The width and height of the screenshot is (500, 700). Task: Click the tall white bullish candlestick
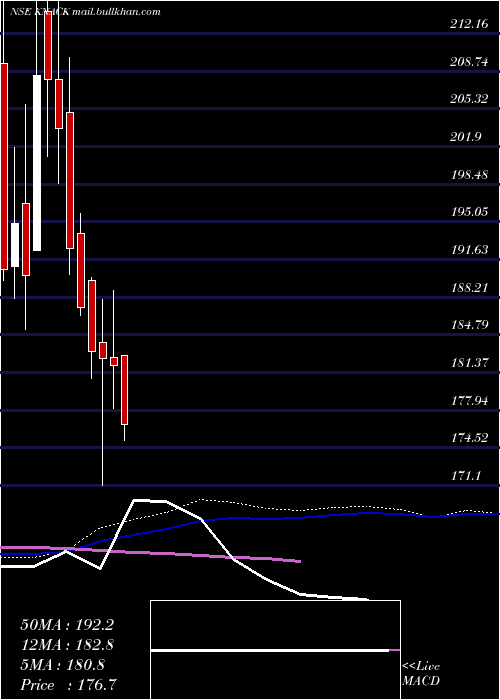[x=37, y=163]
